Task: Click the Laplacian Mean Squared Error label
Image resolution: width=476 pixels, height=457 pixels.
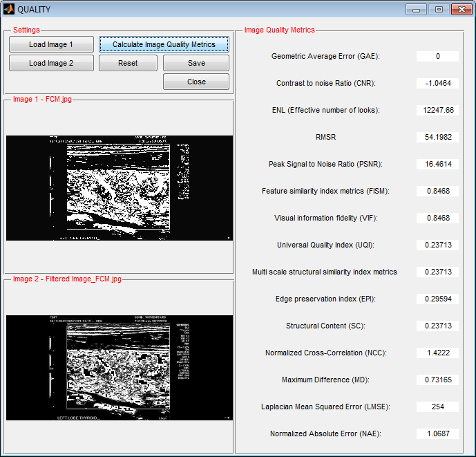Action: click(325, 407)
